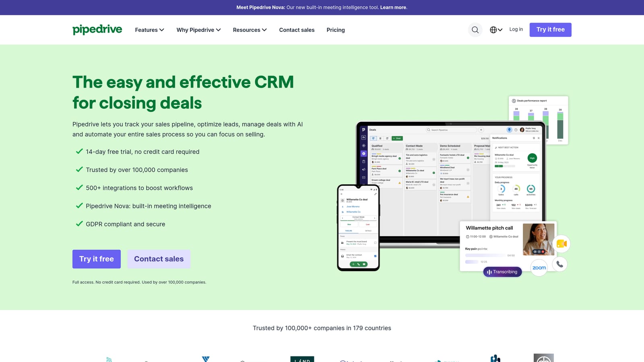Viewport: 644px width, 362px height.
Task: Click the Try it free button in the header
Action: [551, 30]
